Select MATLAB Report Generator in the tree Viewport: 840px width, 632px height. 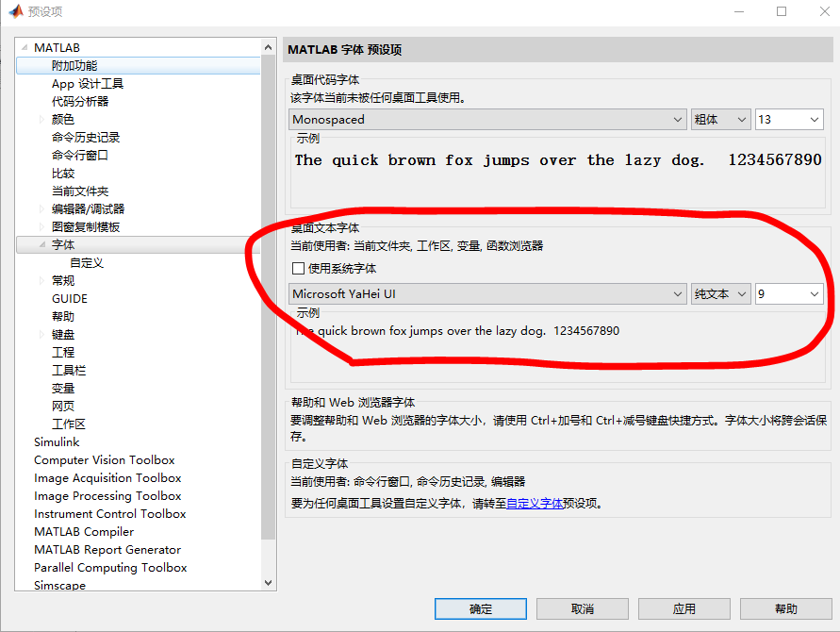point(107,549)
